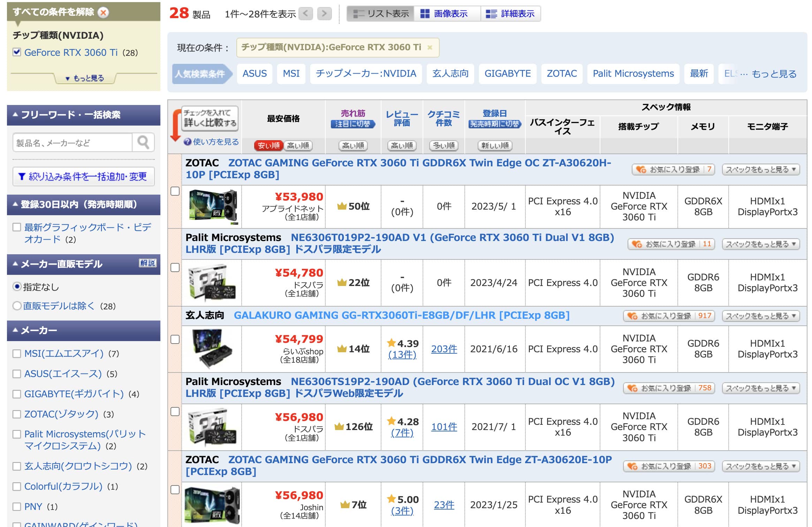Expand more chip types (もっと見る) in sidebar
Viewport: 812px width, 527px height.
tap(85, 78)
